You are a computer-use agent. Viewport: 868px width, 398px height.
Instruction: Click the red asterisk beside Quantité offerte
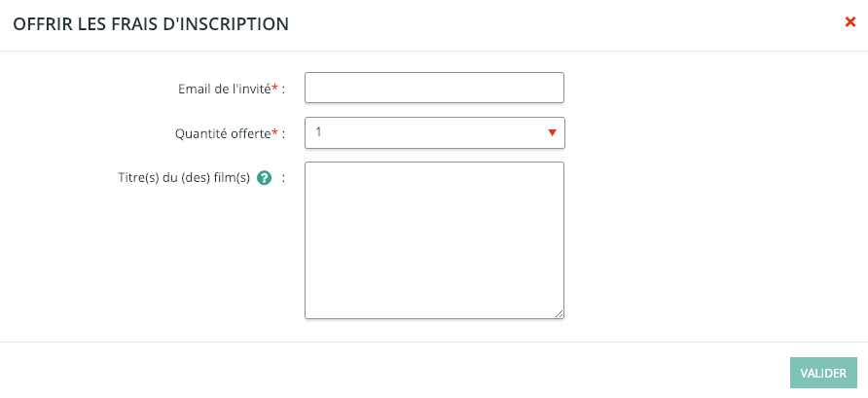coord(274,132)
